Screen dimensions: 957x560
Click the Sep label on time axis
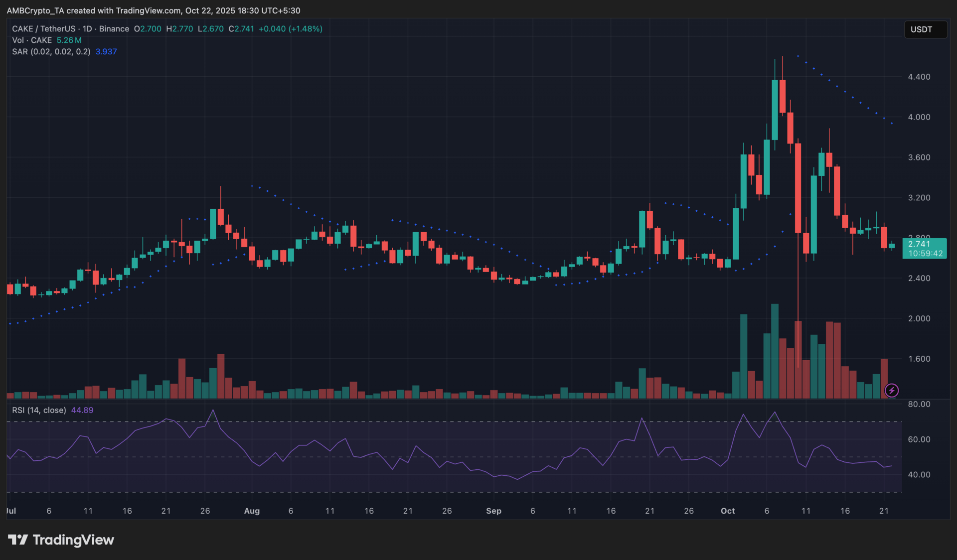tap(493, 511)
